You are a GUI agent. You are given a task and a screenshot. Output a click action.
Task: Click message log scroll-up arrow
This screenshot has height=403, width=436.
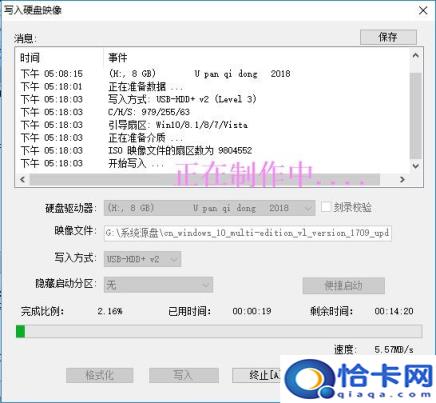click(416, 56)
